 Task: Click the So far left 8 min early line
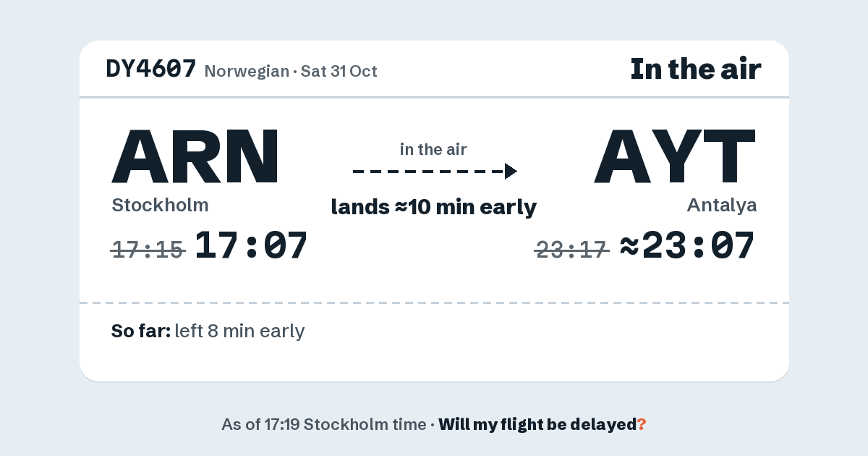[208, 332]
